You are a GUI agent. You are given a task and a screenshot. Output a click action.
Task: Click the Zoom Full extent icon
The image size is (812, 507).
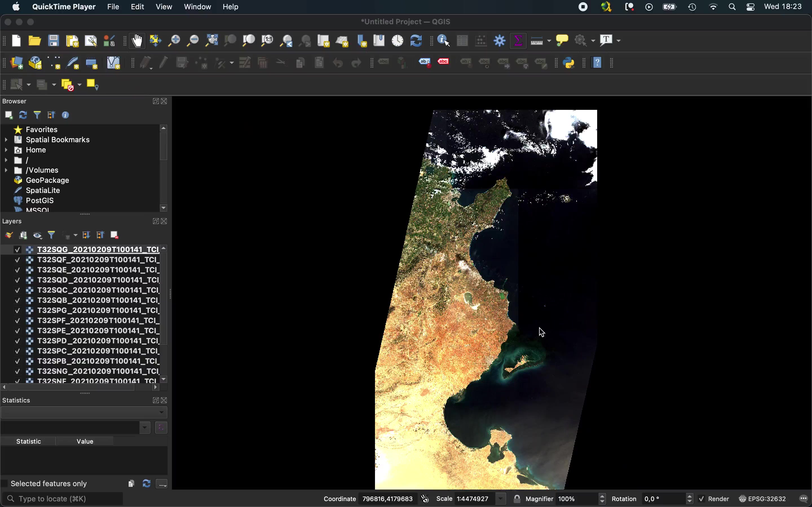(212, 41)
